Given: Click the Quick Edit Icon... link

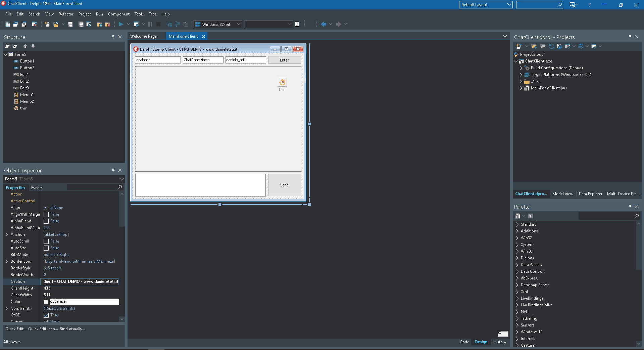Looking at the screenshot, I should (43, 329).
